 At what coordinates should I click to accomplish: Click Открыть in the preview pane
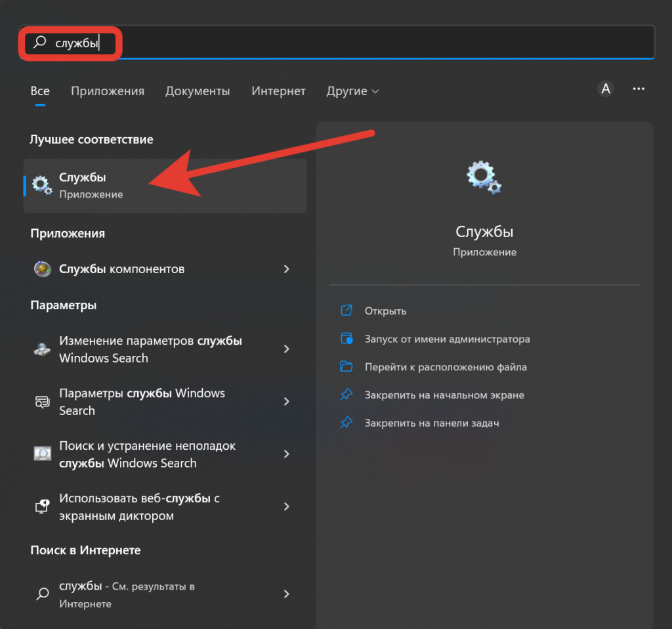(x=385, y=311)
